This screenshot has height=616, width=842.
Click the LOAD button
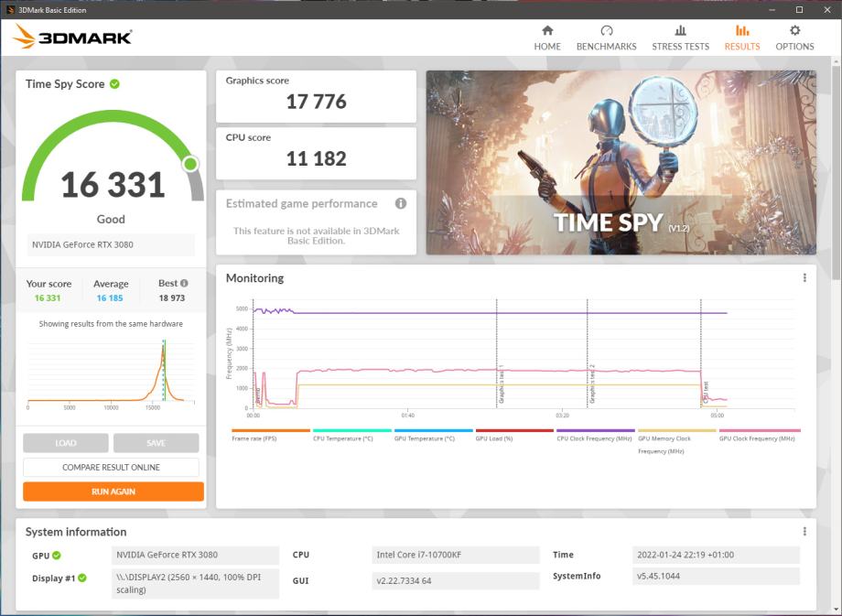coord(66,443)
